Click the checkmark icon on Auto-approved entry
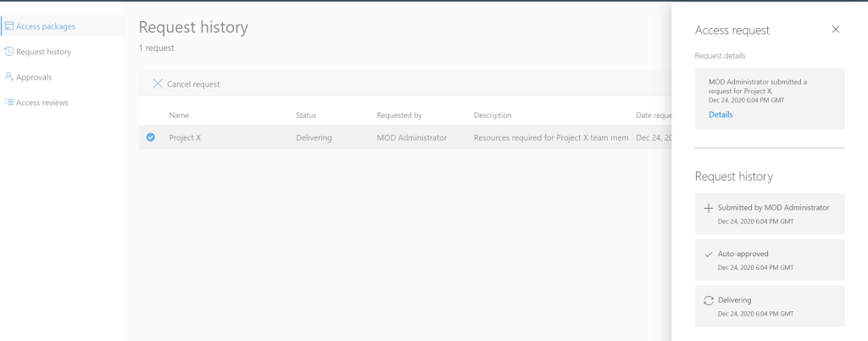 point(709,254)
